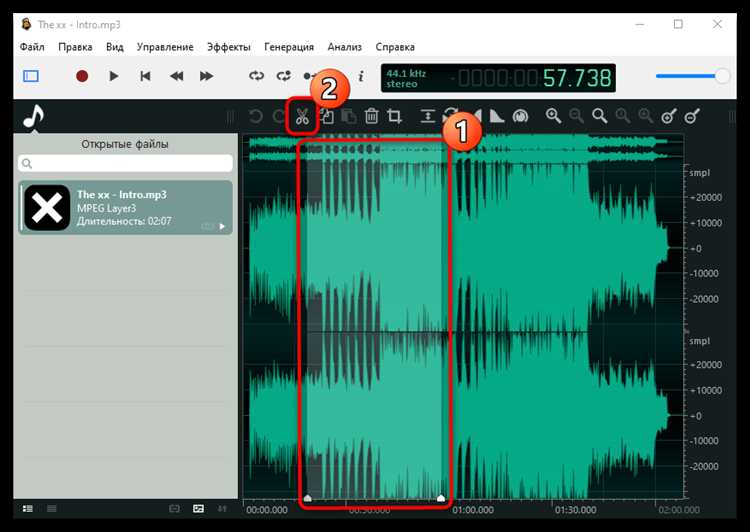Click the plain bright magnifier icon

click(x=599, y=116)
